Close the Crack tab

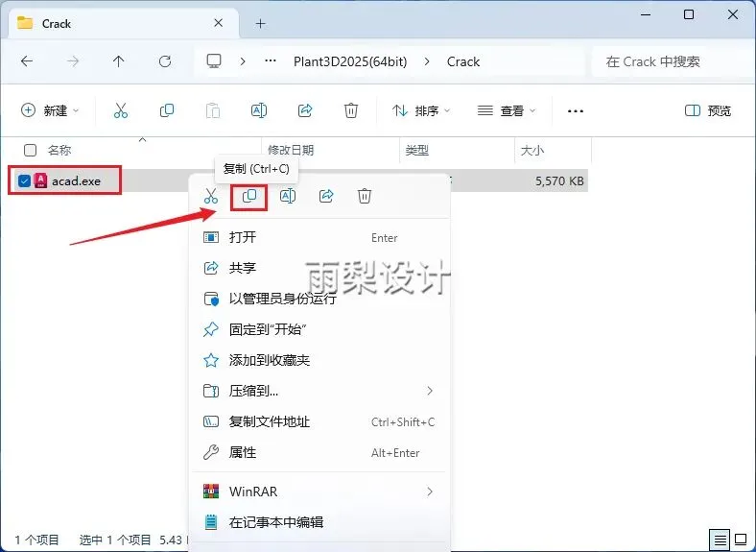pyautogui.click(x=219, y=23)
